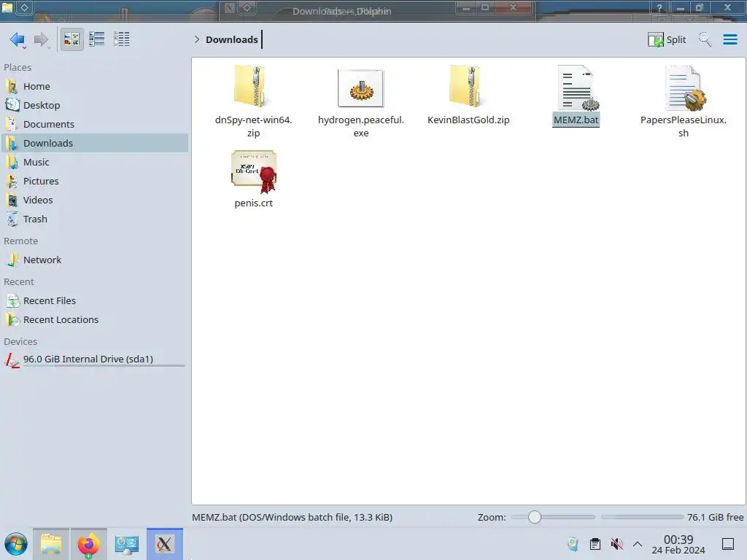
Task: Open file manager from taskbar
Action: tap(51, 544)
